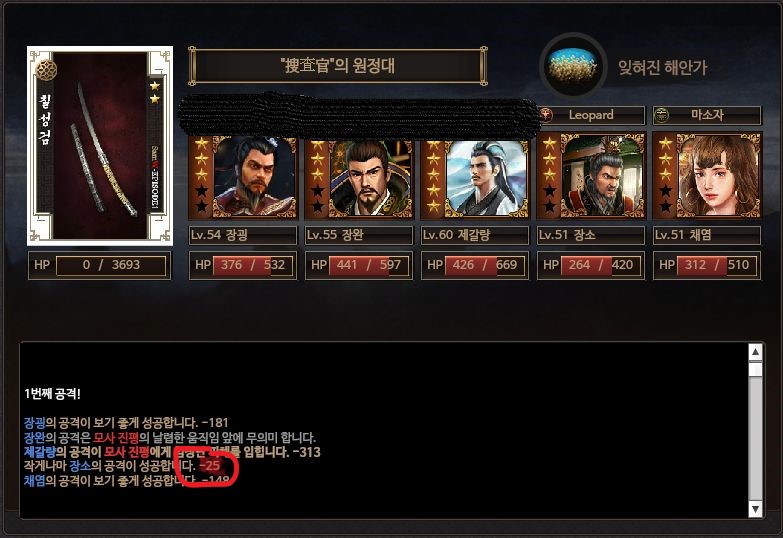Select the 장소 hero portrait
The height and width of the screenshot is (538, 783).
point(591,176)
